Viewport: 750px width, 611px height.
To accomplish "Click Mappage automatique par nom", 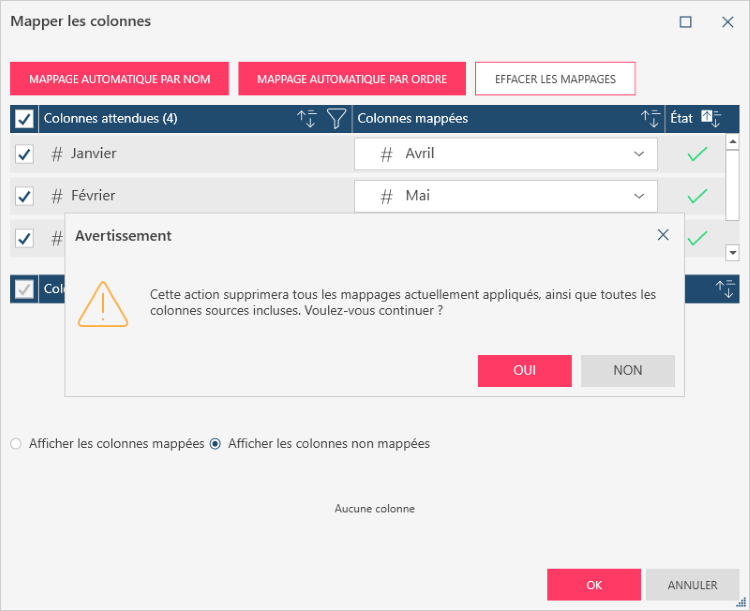I will 119,79.
